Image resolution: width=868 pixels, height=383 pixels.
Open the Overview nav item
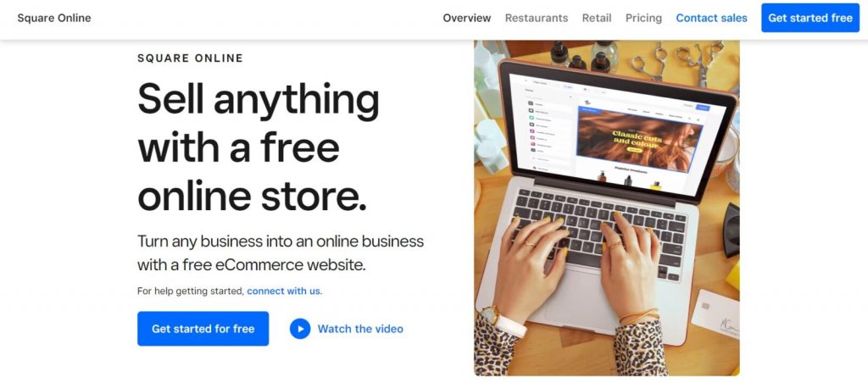coord(467,18)
